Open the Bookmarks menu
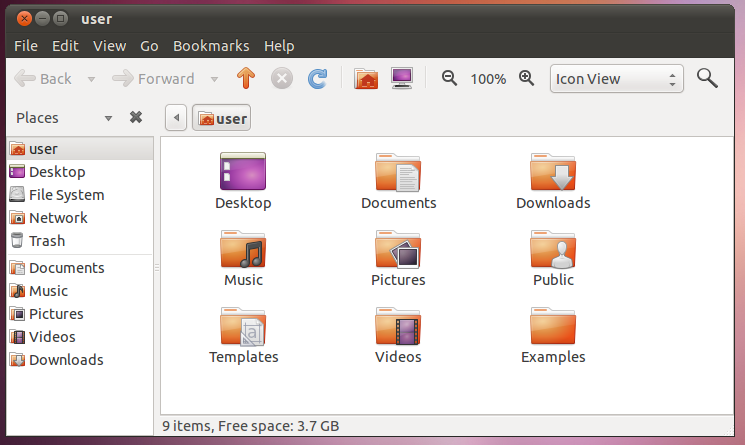This screenshot has width=745, height=445. tap(211, 46)
